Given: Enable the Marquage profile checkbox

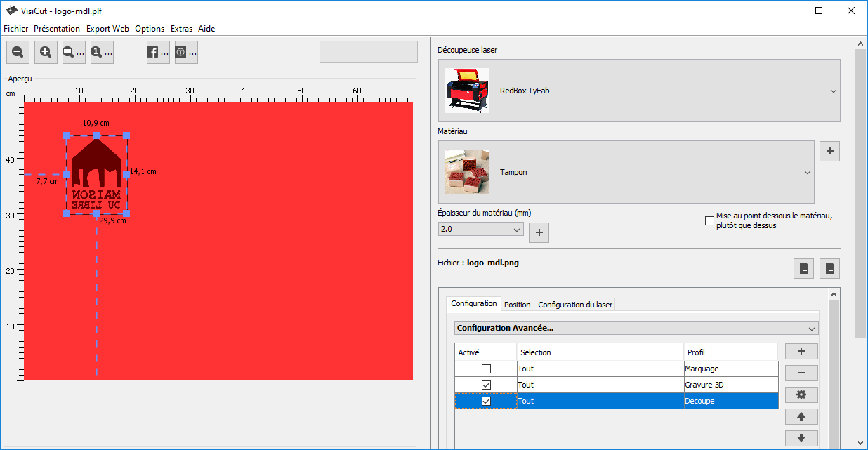Looking at the screenshot, I should coord(486,369).
